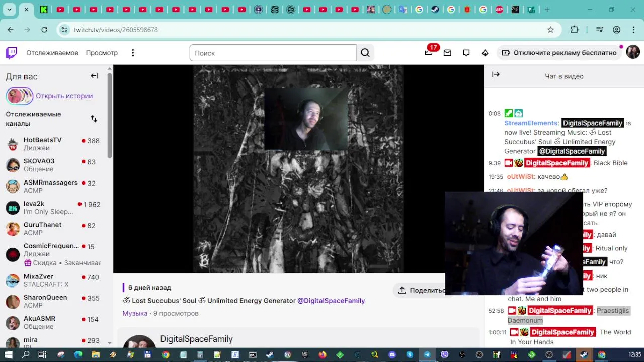Open the whispers envelope icon
This screenshot has height=362, width=644.
click(x=447, y=53)
